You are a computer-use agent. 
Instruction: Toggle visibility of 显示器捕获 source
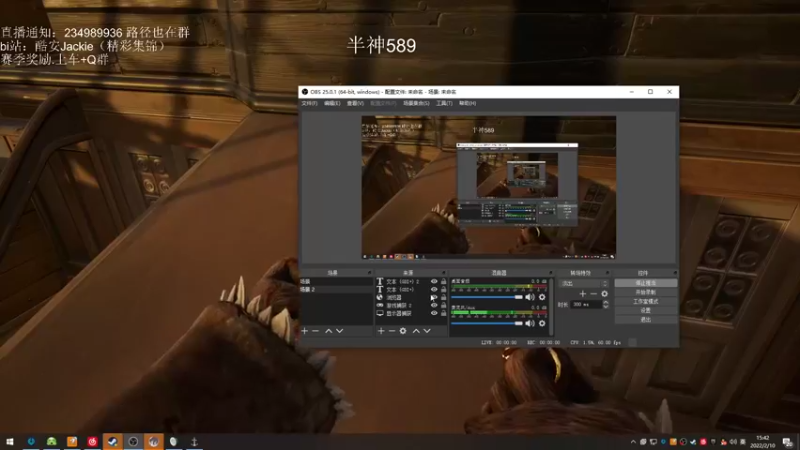pyautogui.click(x=434, y=313)
